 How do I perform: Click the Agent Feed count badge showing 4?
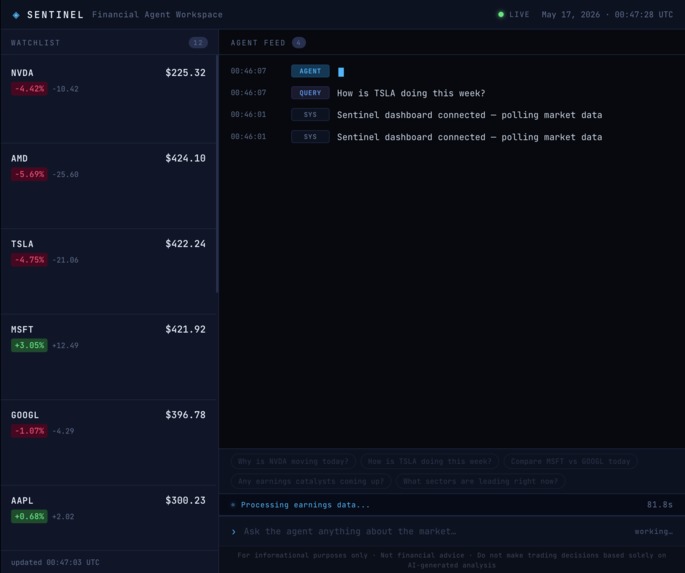click(x=299, y=42)
